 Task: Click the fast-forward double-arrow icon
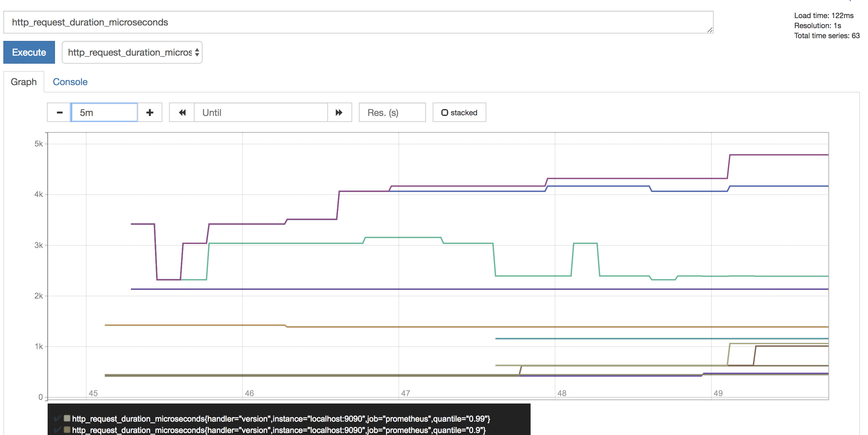pos(339,113)
